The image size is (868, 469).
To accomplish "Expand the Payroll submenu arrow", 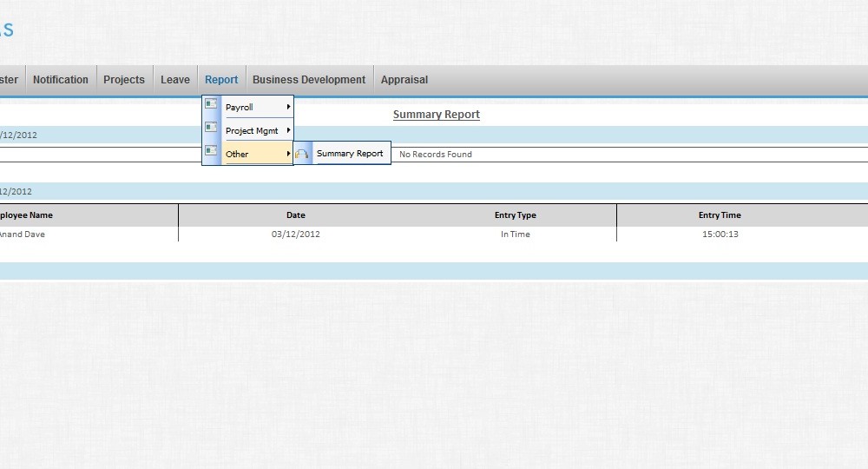I will pos(288,107).
